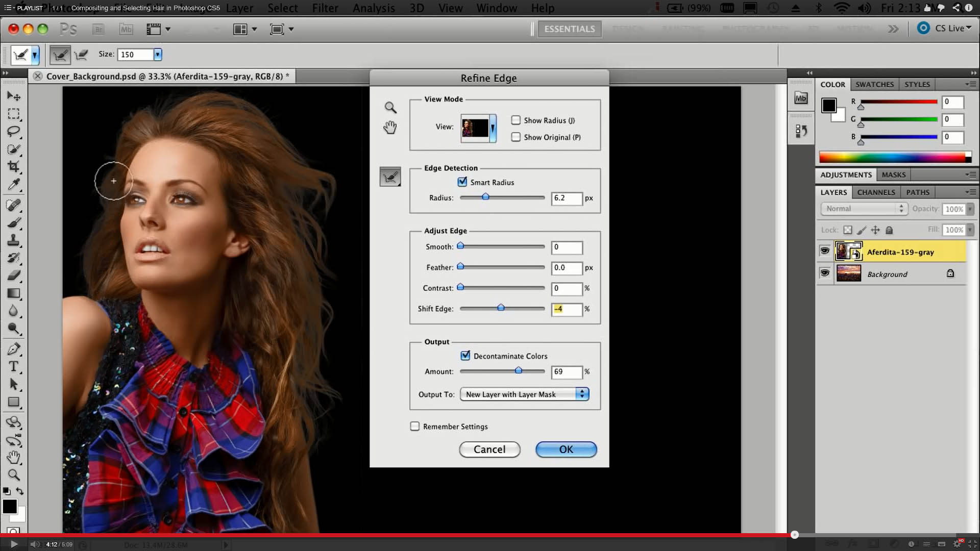The height and width of the screenshot is (551, 980).
Task: Select the Zoom tool in Refine Edge
Action: coord(390,107)
